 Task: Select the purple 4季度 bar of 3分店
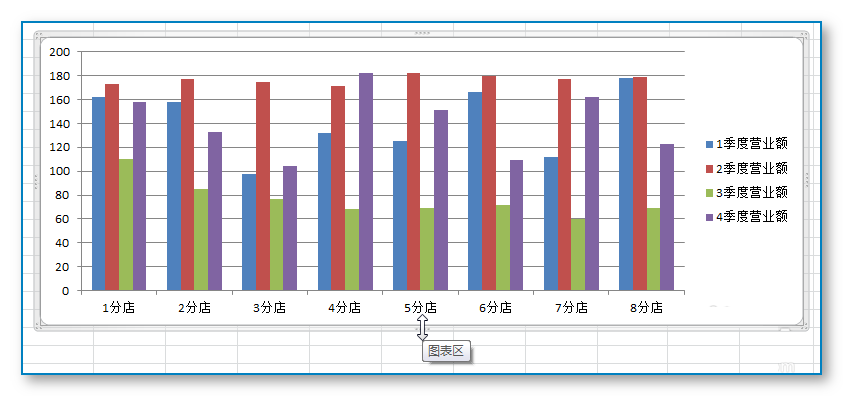[290, 228]
